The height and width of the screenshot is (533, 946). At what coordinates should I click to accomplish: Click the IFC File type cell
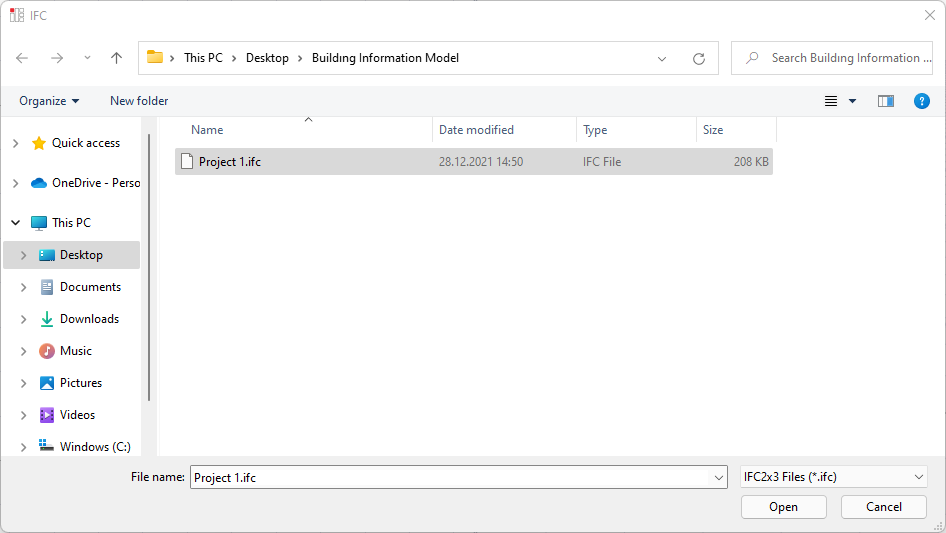click(x=602, y=162)
